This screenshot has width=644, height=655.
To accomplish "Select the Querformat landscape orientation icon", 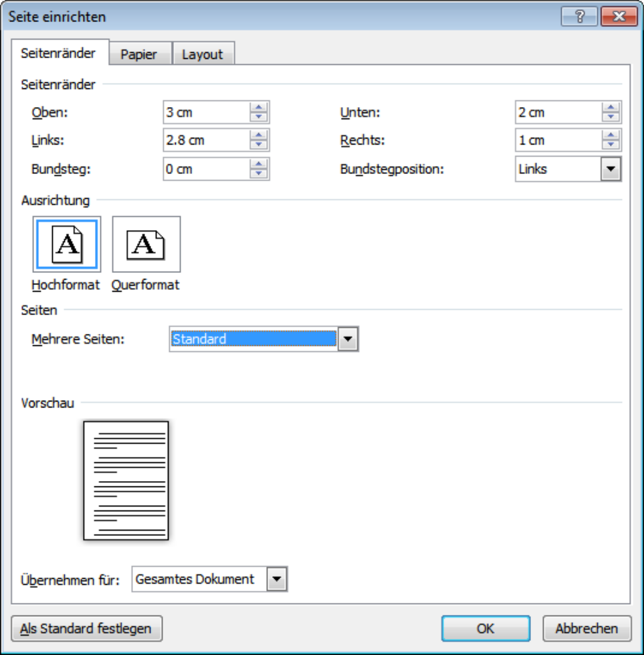I will coord(146,244).
